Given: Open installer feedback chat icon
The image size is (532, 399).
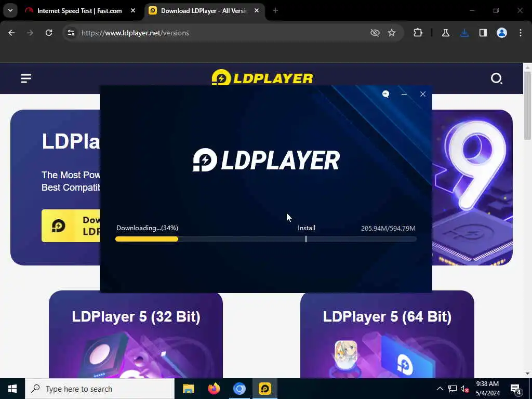Looking at the screenshot, I should coord(385,94).
